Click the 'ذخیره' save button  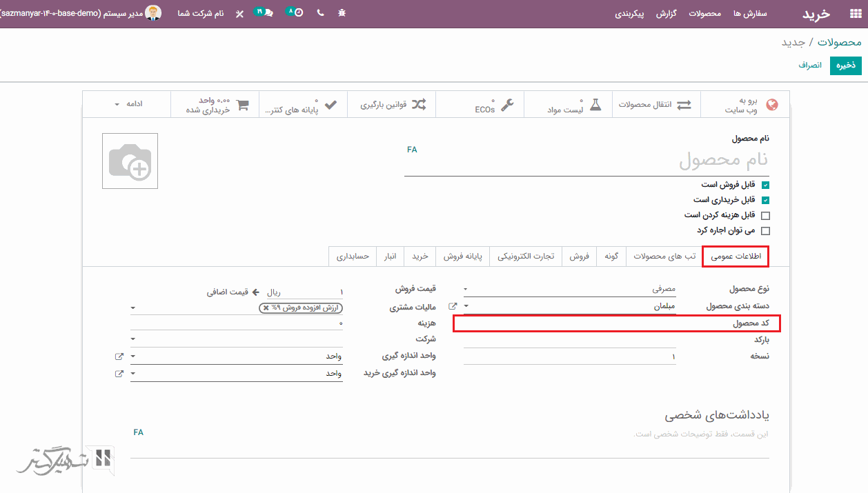click(845, 65)
